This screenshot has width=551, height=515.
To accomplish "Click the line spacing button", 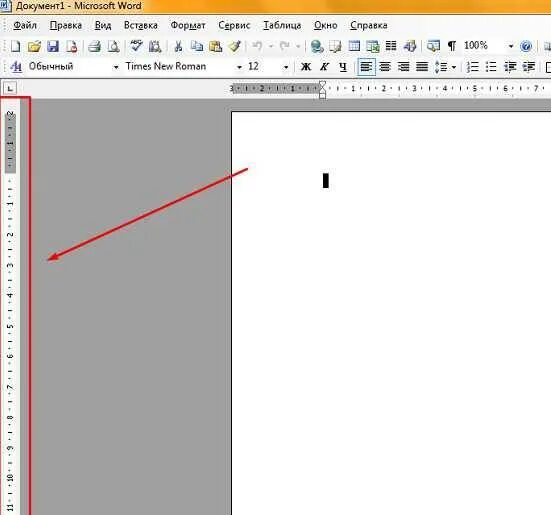I will [x=441, y=66].
